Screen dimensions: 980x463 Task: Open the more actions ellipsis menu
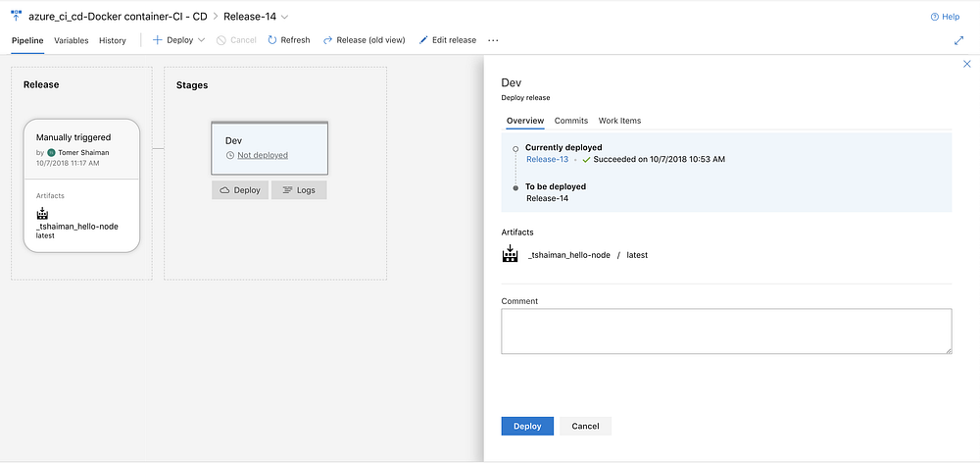tap(493, 40)
